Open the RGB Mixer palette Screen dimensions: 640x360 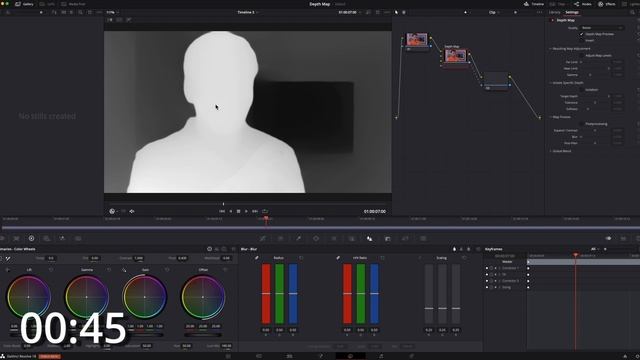coord(62,238)
